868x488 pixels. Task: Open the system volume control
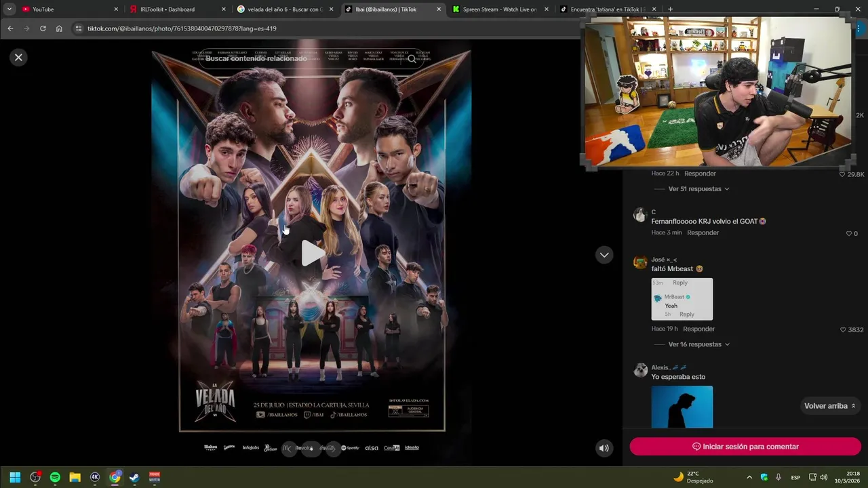click(823, 477)
